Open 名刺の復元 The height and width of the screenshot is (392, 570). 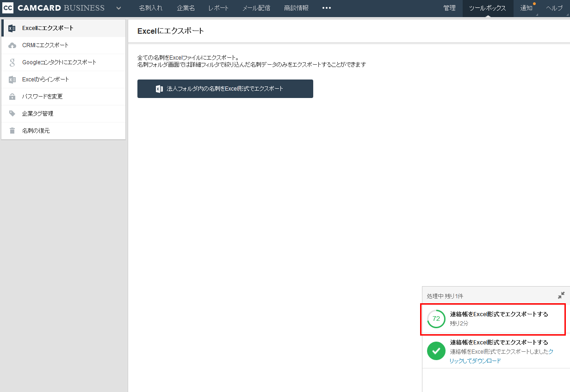[x=64, y=131]
